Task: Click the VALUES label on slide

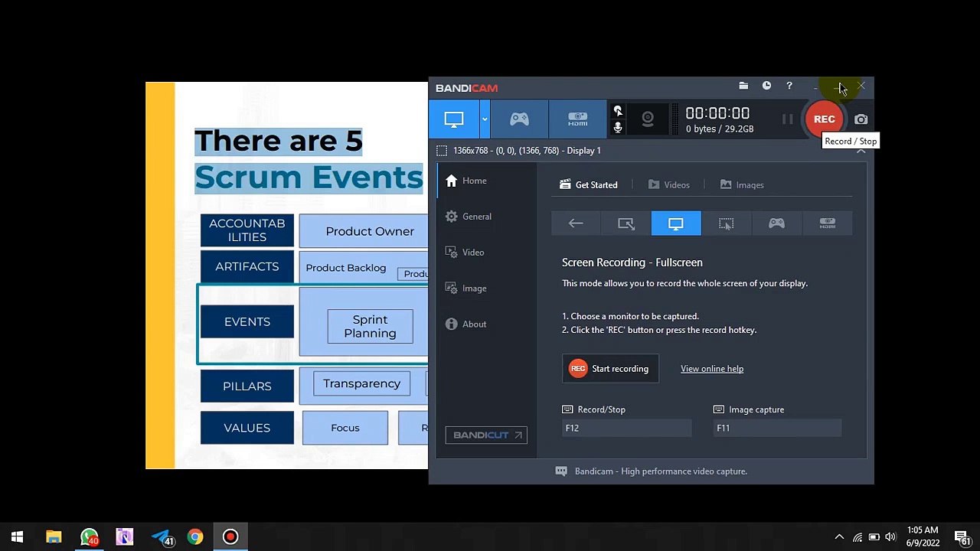Action: click(247, 428)
